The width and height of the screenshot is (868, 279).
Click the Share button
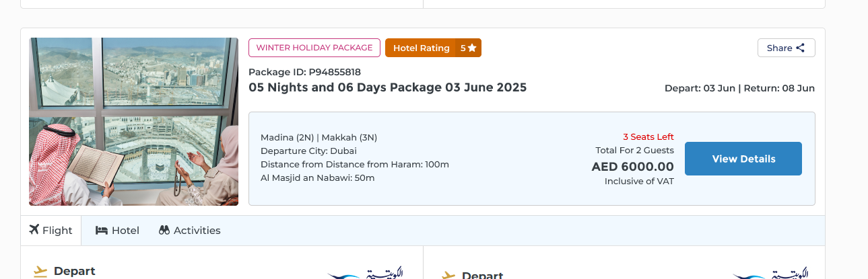click(786, 48)
